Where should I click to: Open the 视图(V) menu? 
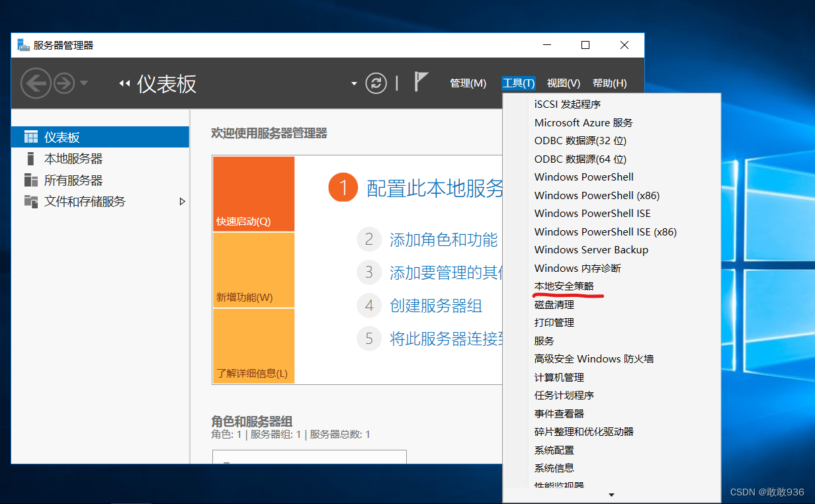coord(564,83)
